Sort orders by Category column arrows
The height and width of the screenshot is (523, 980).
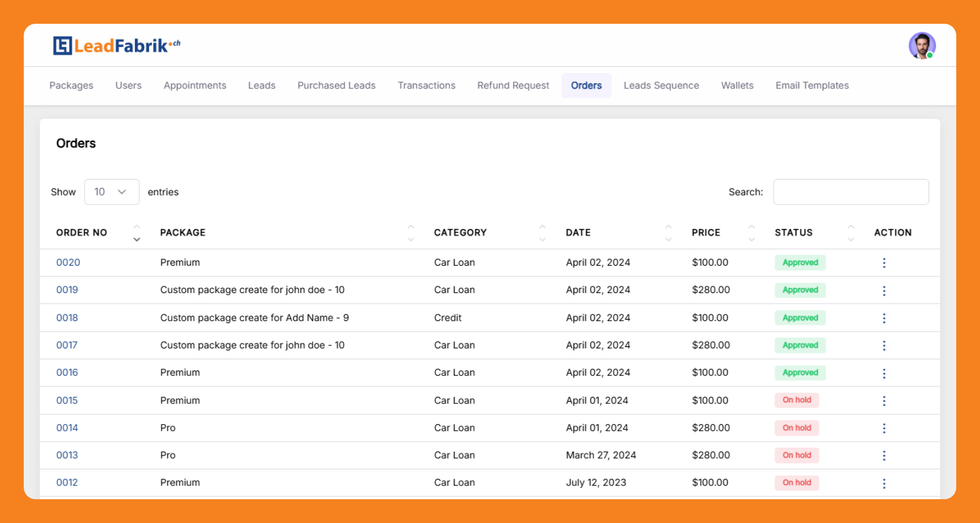[x=542, y=233]
